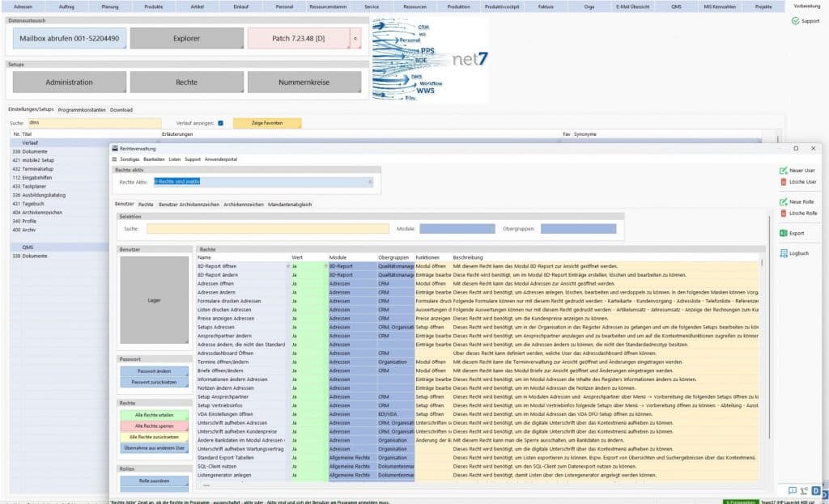Toggle the Verlauf anzeigen checkbox

pyautogui.click(x=220, y=123)
